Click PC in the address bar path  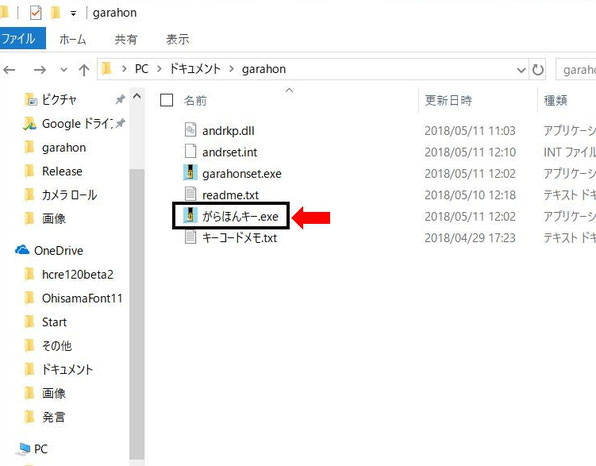tap(141, 69)
